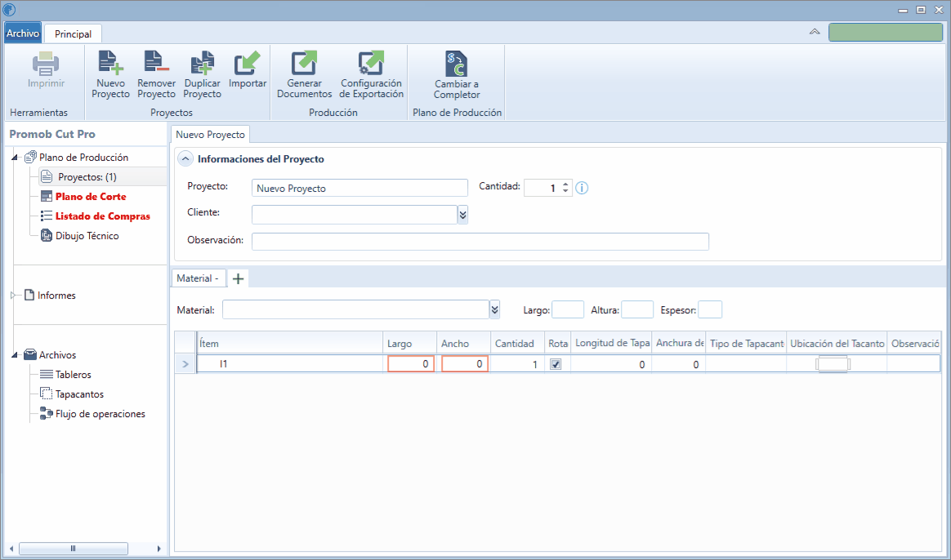The height and width of the screenshot is (560, 951).
Task: Click Ubicación del Tacanto cell for I1
Action: (837, 364)
